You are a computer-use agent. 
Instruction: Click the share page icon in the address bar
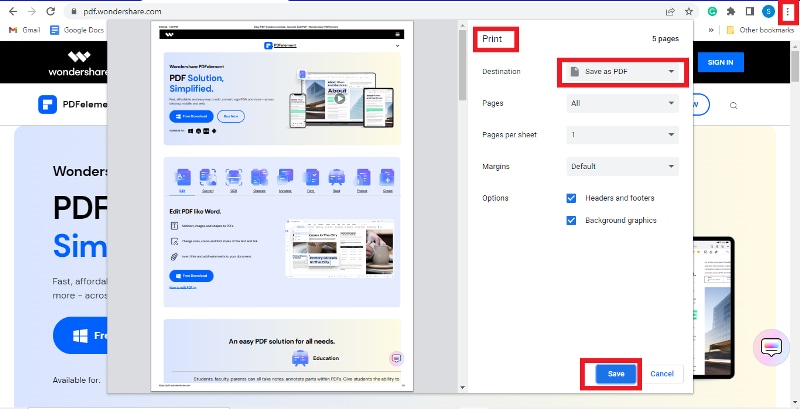(x=670, y=11)
